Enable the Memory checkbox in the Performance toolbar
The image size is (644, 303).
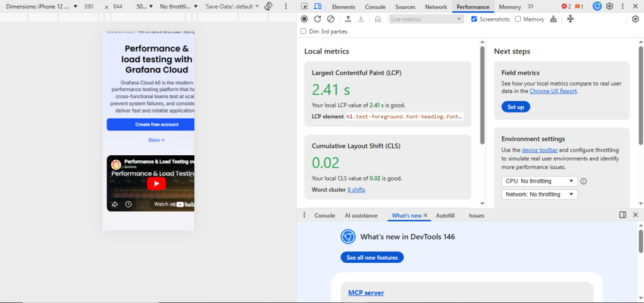coord(518,19)
